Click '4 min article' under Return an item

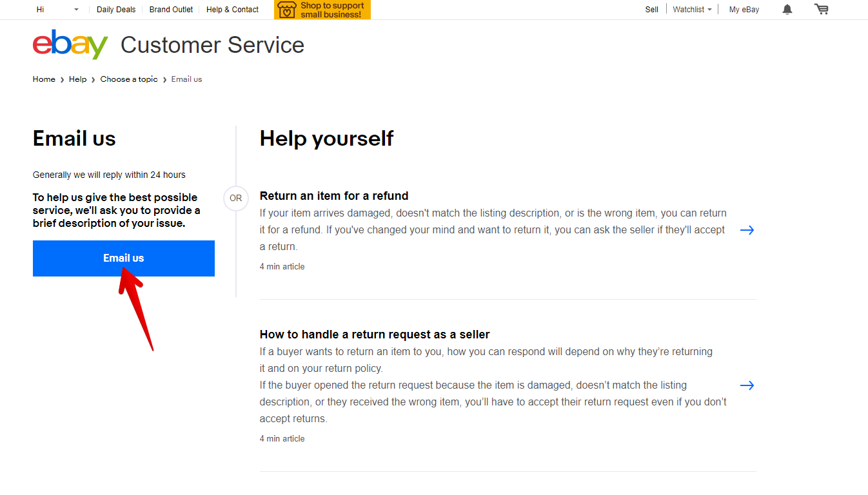point(282,267)
